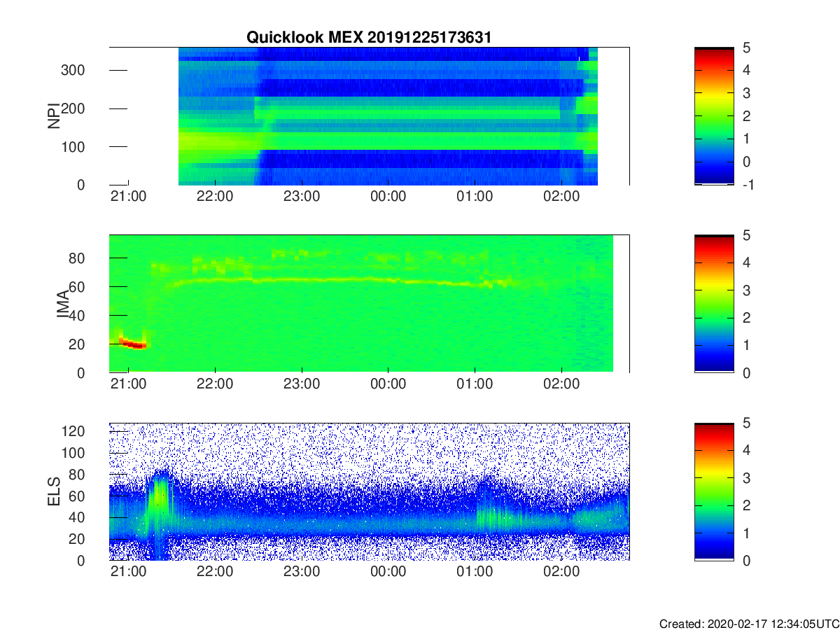Click the 5 label on the NPI colorbar
This screenshot has width=840, height=630.
pos(747,48)
